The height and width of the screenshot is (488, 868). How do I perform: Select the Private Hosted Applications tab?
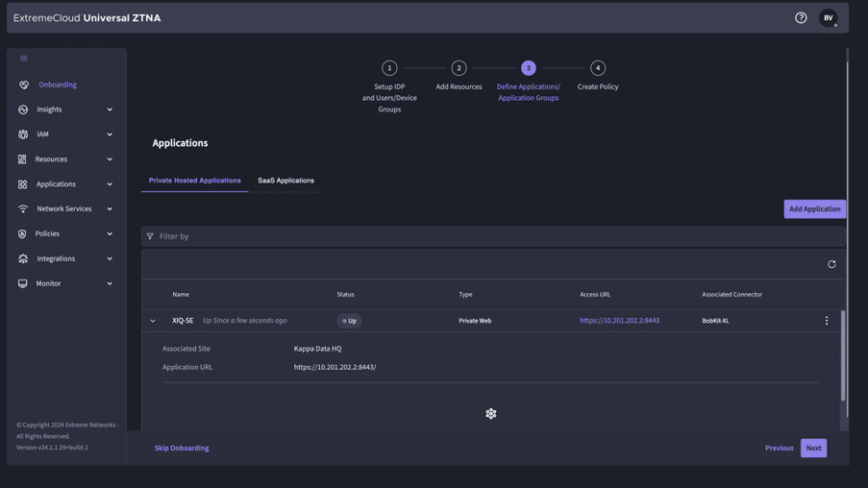tap(194, 181)
